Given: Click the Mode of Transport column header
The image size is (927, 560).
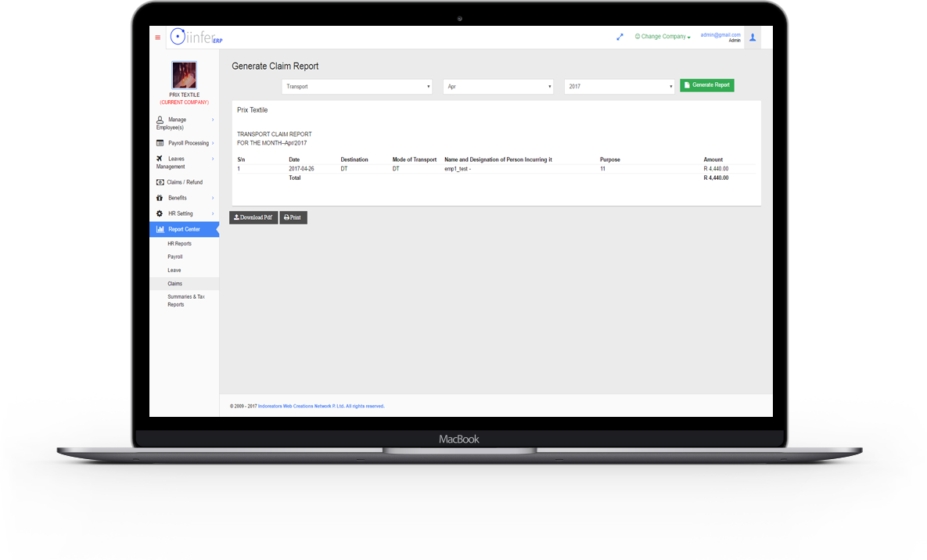Looking at the screenshot, I should 415,160.
